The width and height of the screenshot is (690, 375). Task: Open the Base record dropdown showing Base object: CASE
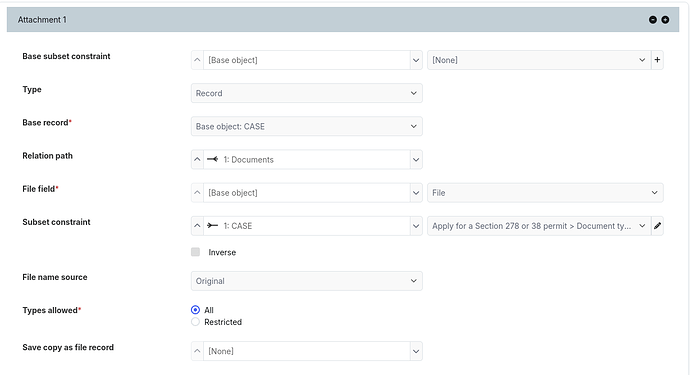click(x=307, y=126)
